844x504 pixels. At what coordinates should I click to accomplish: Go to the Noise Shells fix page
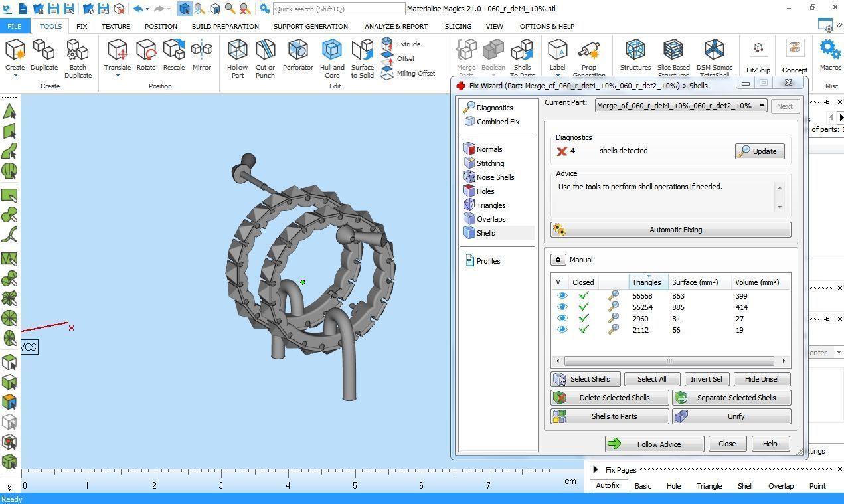489,177
